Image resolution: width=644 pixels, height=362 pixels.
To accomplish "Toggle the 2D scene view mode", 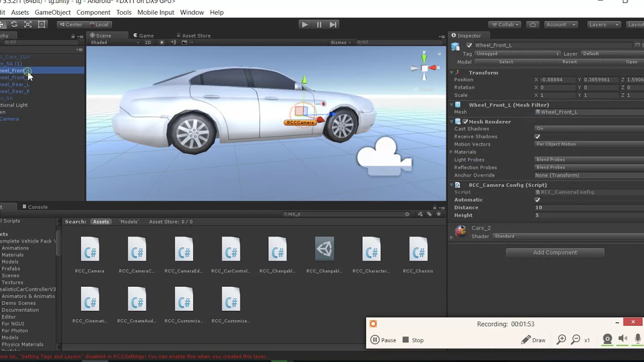I will 148,42.
